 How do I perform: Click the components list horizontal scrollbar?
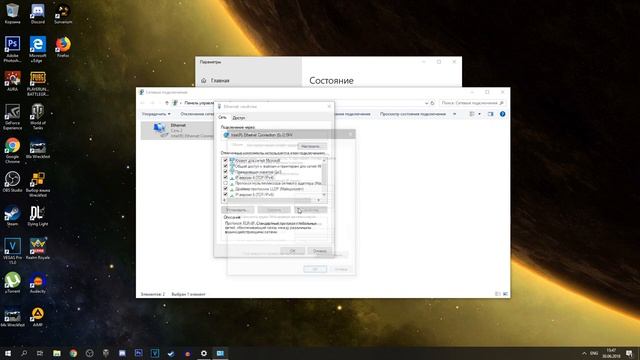tap(272, 200)
